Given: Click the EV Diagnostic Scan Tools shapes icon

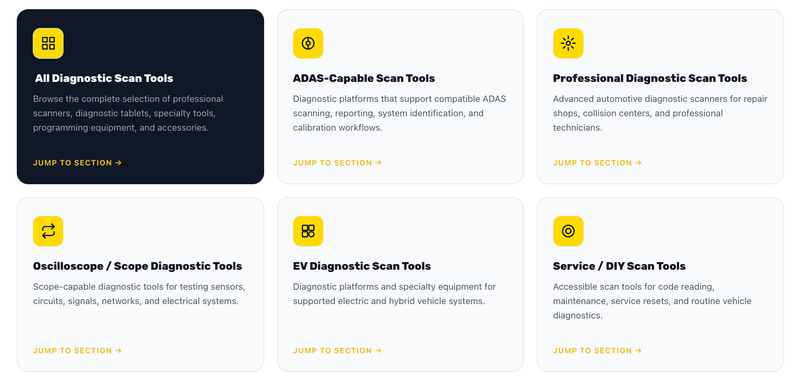Looking at the screenshot, I should (x=308, y=231).
